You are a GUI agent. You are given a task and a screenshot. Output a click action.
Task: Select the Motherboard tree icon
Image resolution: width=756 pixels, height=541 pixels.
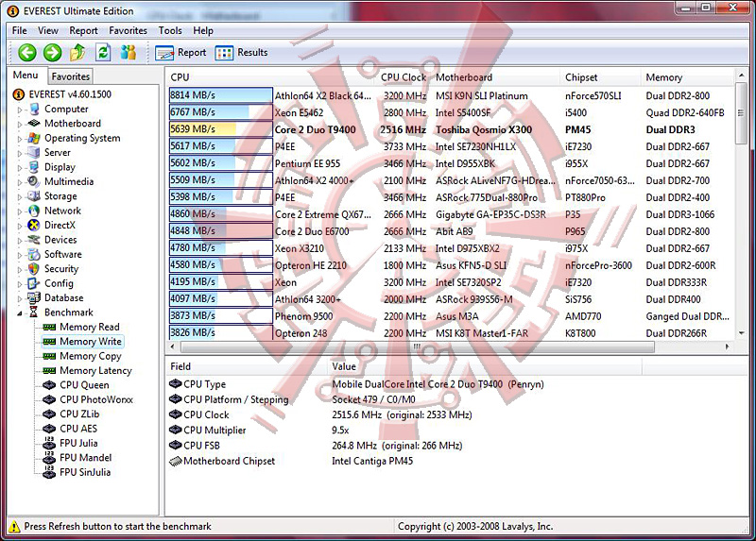click(34, 124)
